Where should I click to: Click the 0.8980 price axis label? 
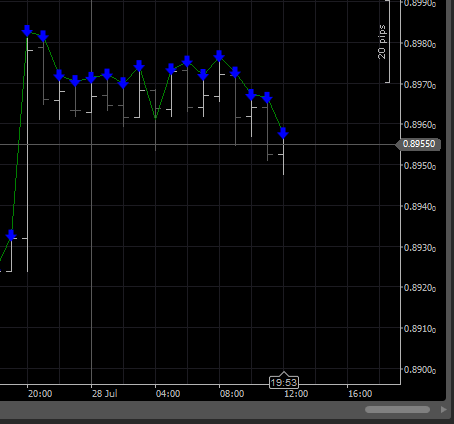[420, 44]
